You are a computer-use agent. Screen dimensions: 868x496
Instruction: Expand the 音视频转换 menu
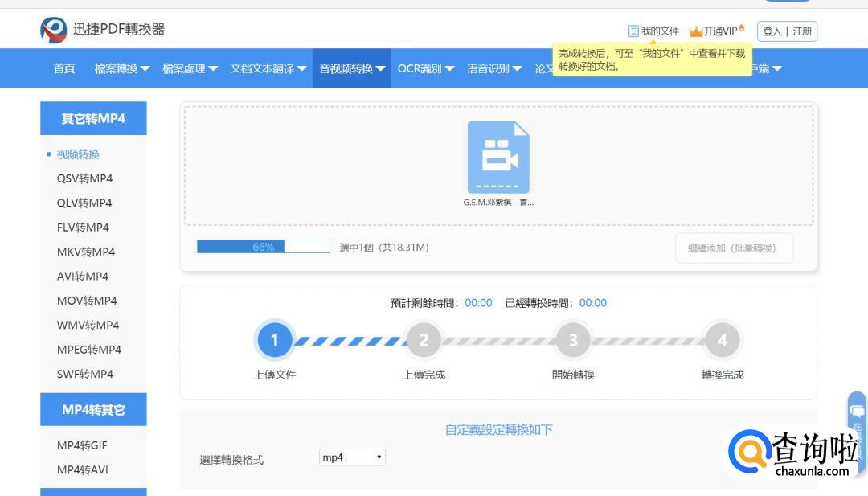pyautogui.click(x=352, y=68)
